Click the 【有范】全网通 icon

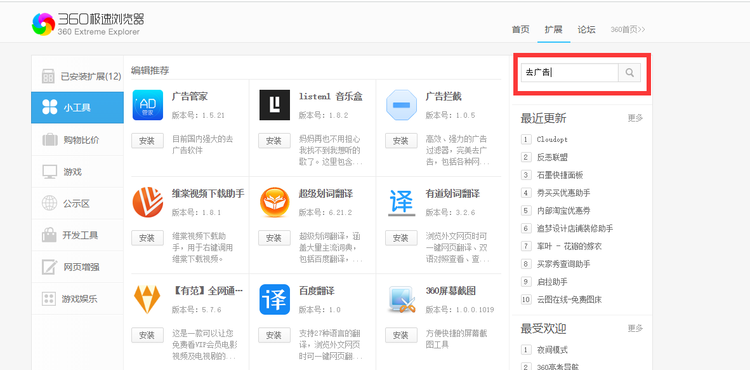[x=147, y=299]
